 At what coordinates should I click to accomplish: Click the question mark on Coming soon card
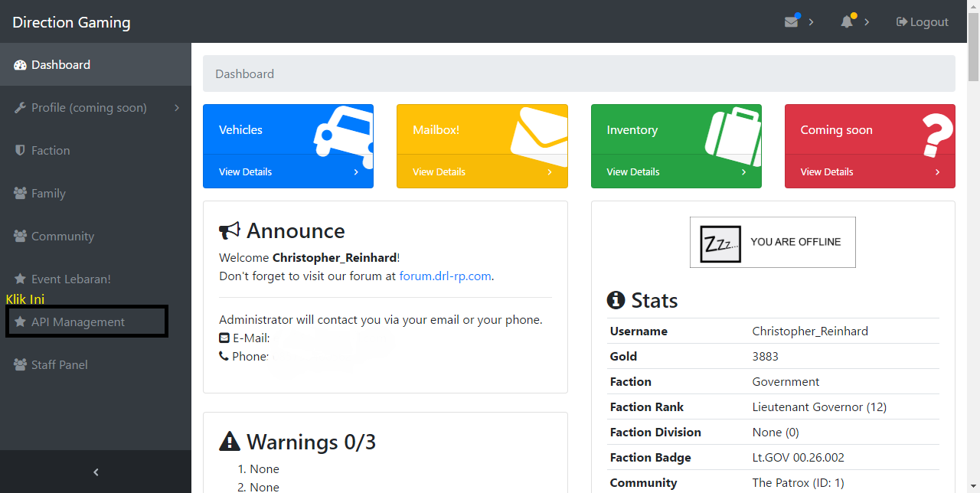click(939, 135)
